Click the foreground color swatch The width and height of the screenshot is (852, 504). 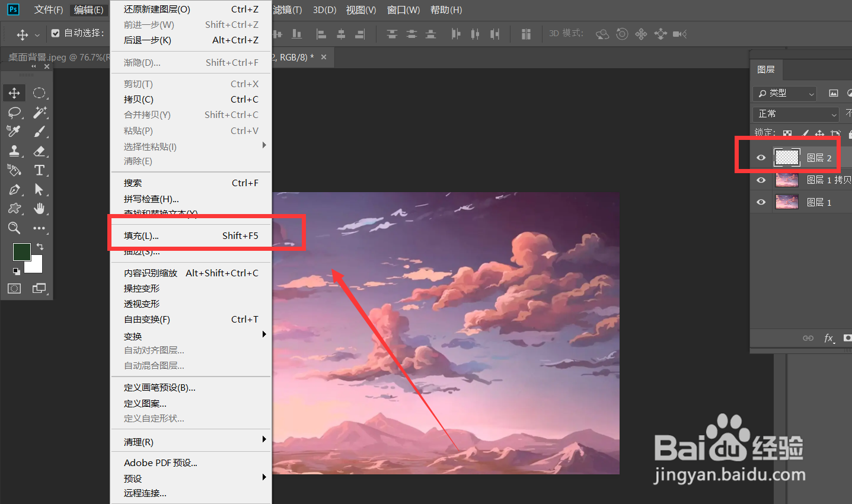pos(21,251)
